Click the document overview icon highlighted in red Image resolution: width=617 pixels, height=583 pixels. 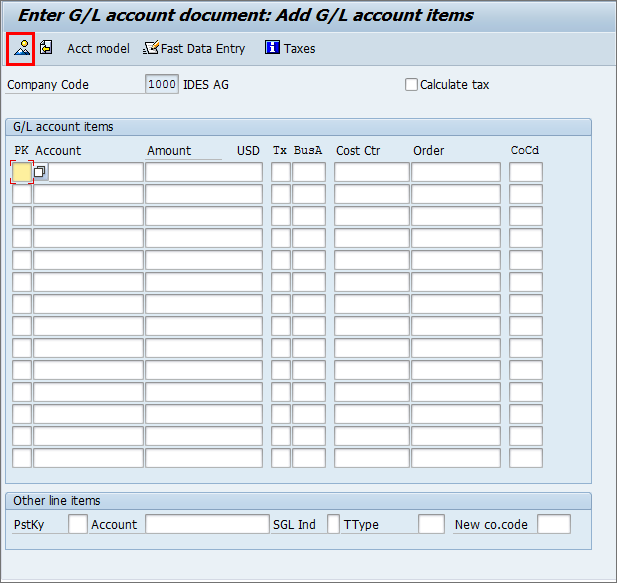[x=20, y=48]
